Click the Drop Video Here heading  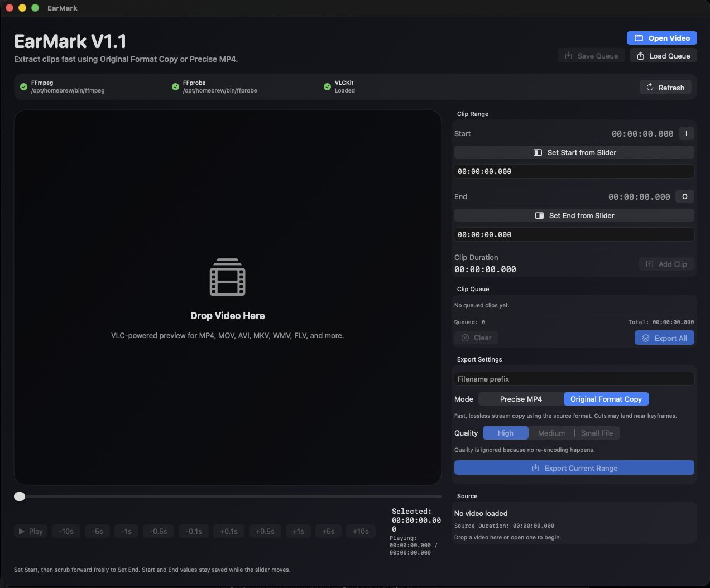click(228, 316)
